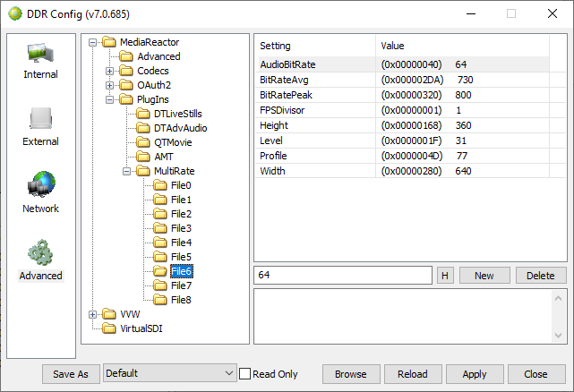Select the Advanced tree item under MediaReactor
This screenshot has height=392, width=574.
(158, 56)
